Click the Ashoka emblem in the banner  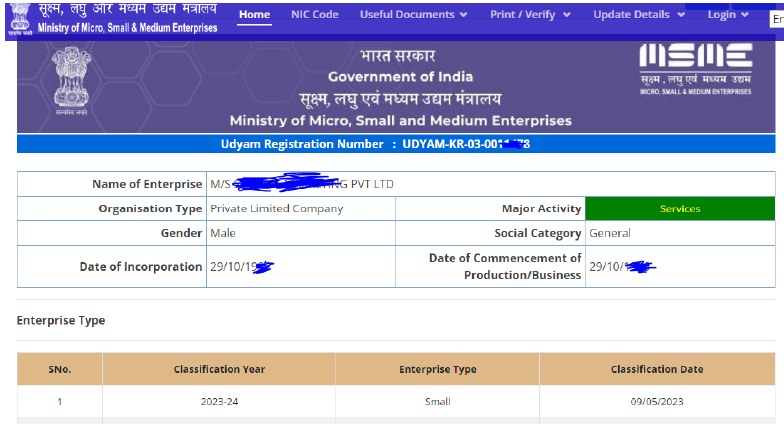click(72, 81)
